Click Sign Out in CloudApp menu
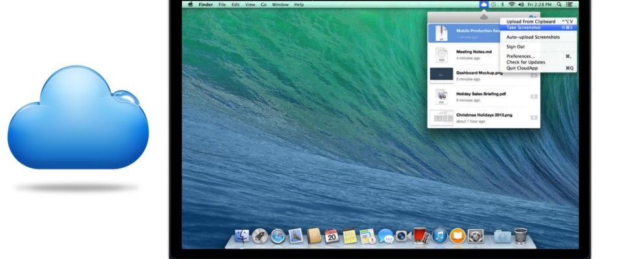The height and width of the screenshot is (259, 644). [x=516, y=47]
